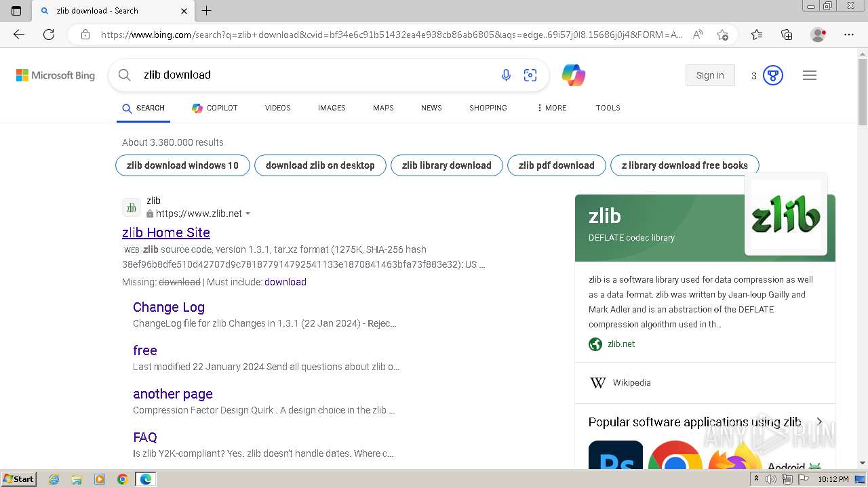Click the volume speaker tray icon

tap(771, 479)
